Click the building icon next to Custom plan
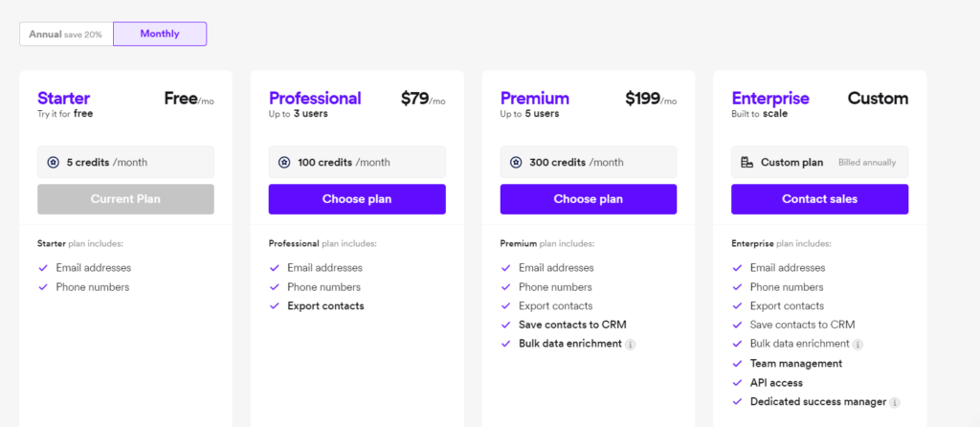 746,163
